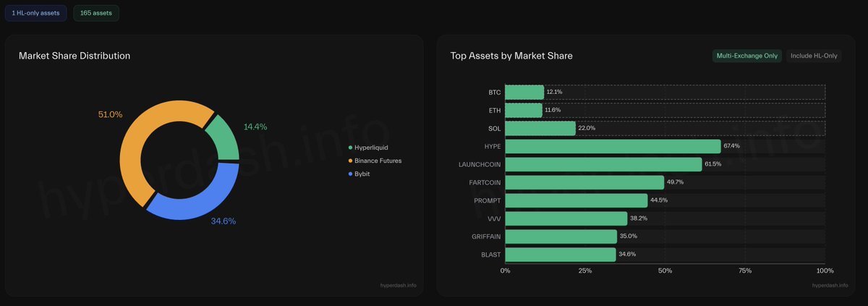Image resolution: width=868 pixels, height=306 pixels.
Task: Select the Bybit legend label
Action: pos(363,174)
